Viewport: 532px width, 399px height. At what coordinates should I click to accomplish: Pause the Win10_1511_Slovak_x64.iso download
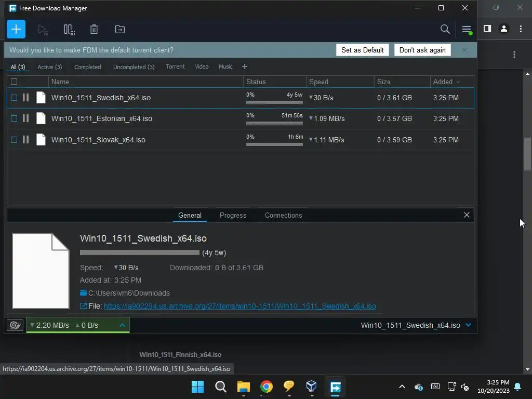[26, 140]
